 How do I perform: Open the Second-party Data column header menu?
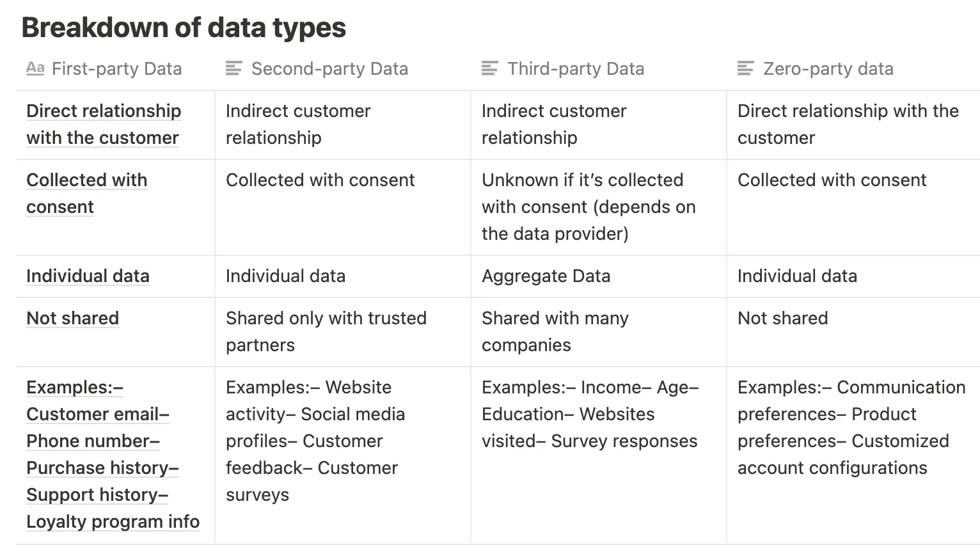point(343,68)
